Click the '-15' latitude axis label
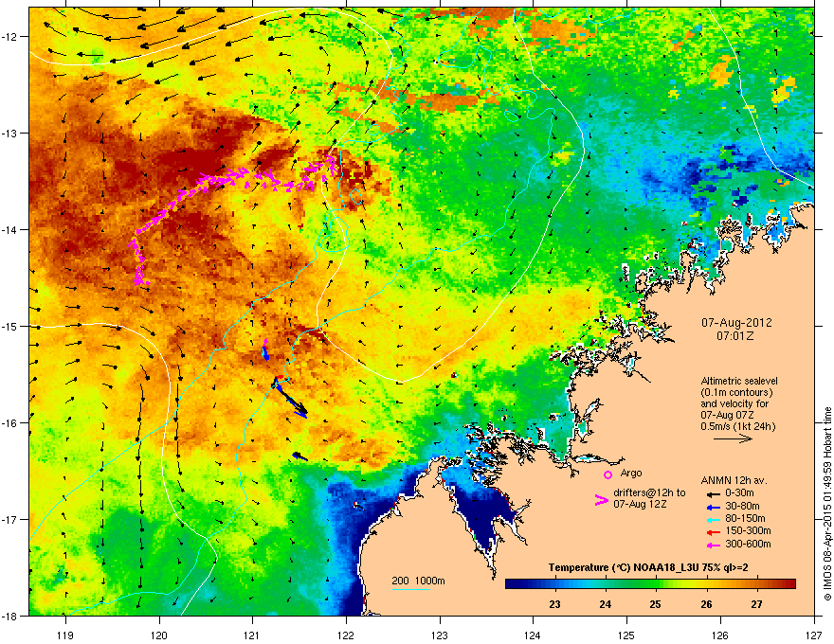834x644 pixels. point(10,326)
